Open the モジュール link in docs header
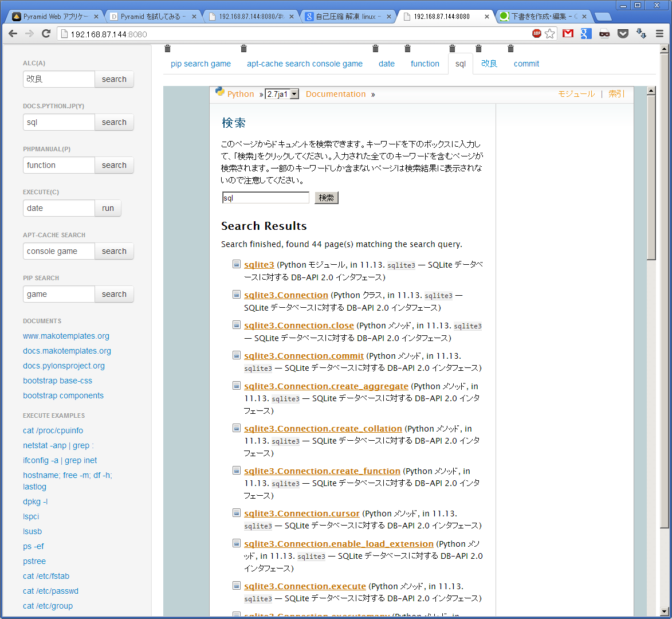The width and height of the screenshot is (672, 619). pos(576,94)
